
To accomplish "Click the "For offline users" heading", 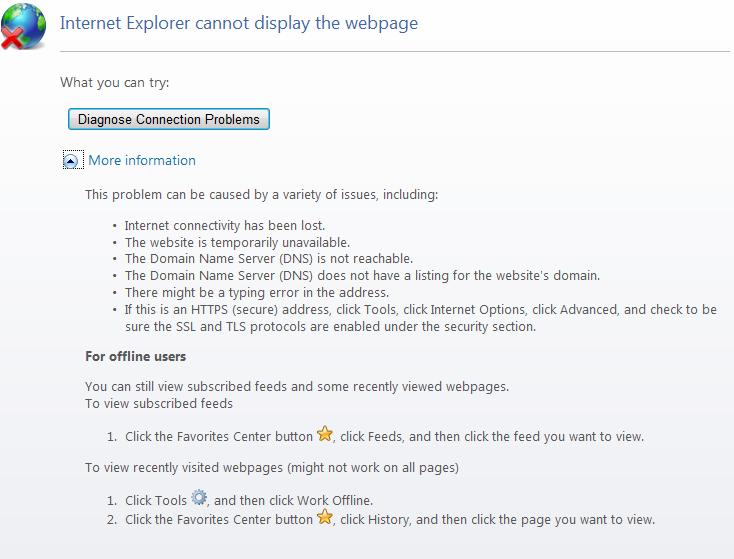I will coord(136,357).
